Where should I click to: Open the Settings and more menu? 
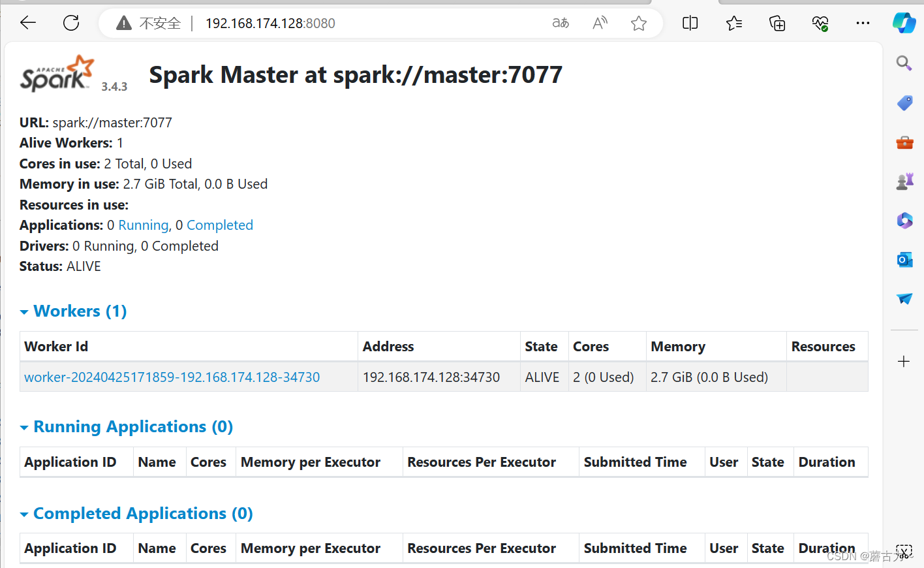coord(863,23)
